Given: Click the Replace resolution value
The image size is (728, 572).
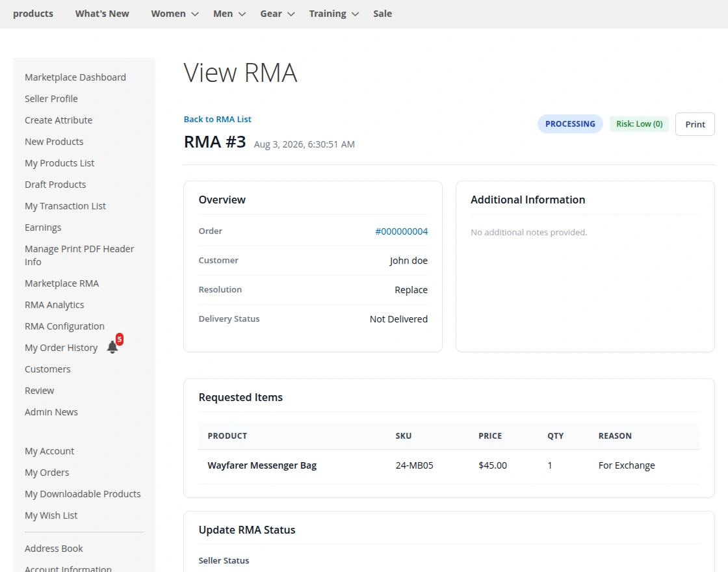Looking at the screenshot, I should 411,290.
